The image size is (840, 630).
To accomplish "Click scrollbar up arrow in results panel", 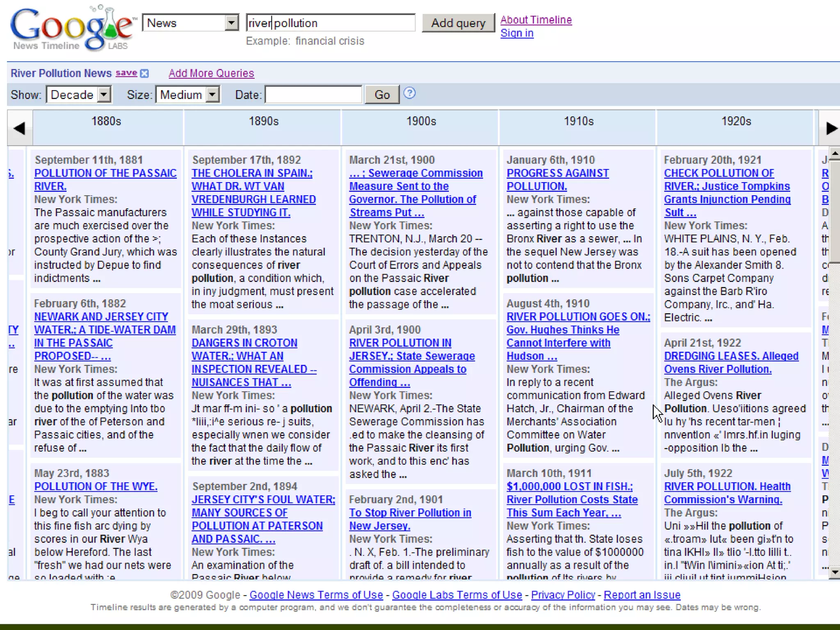I will (x=834, y=153).
